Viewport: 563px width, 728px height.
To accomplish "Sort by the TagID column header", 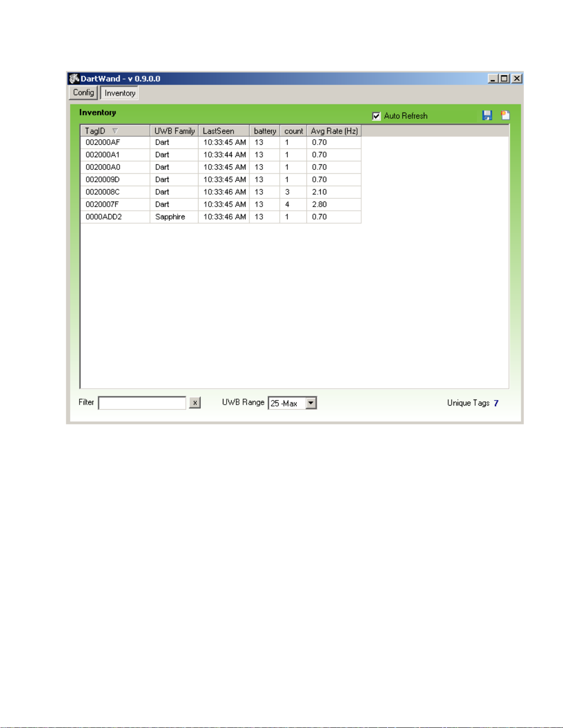I will [115, 131].
